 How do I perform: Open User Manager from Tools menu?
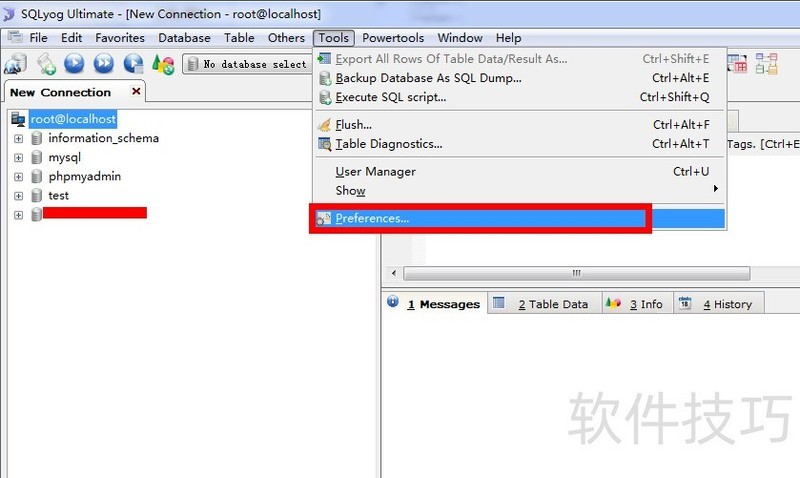pos(520,171)
